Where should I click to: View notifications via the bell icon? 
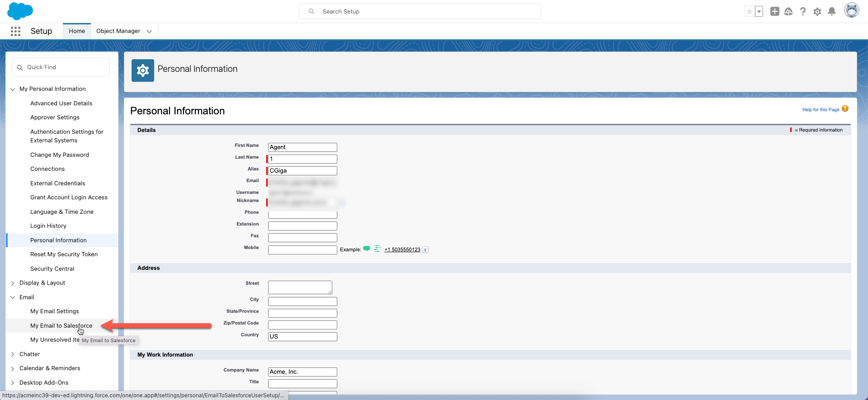(832, 12)
